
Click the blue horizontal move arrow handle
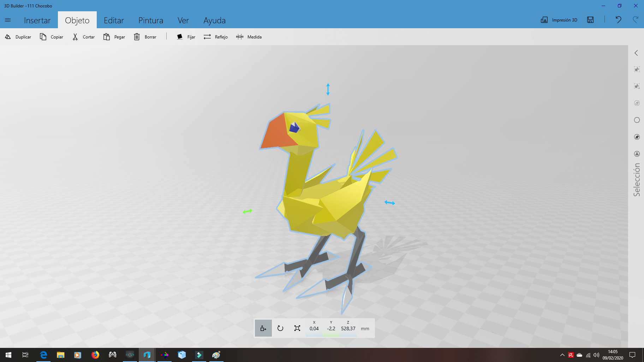point(390,203)
